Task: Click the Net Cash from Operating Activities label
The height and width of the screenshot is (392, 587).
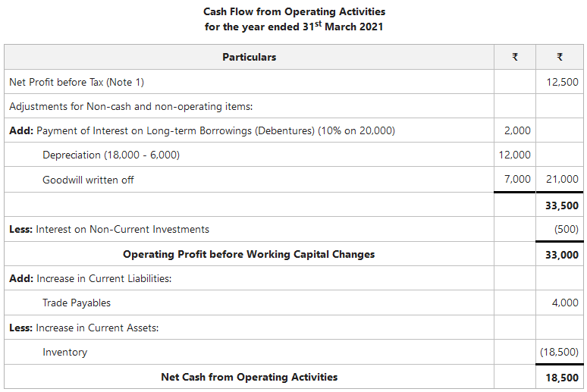Action: pos(249,377)
